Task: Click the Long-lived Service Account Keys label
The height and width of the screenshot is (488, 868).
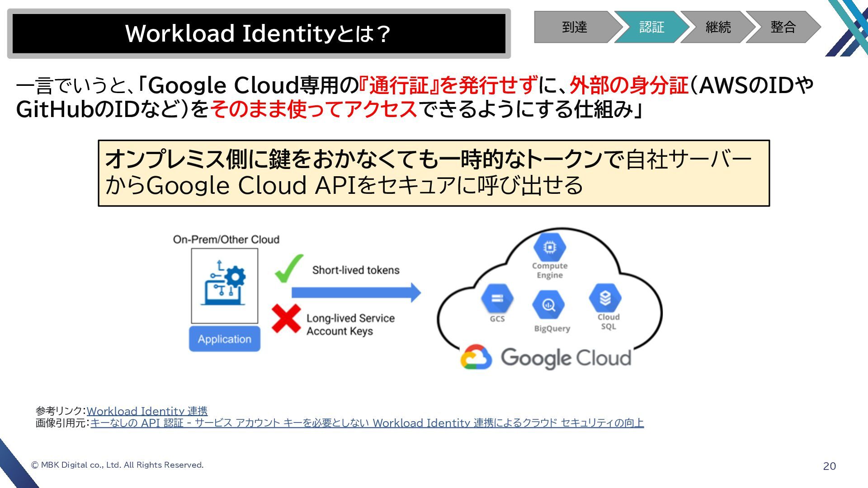Action: (x=350, y=324)
